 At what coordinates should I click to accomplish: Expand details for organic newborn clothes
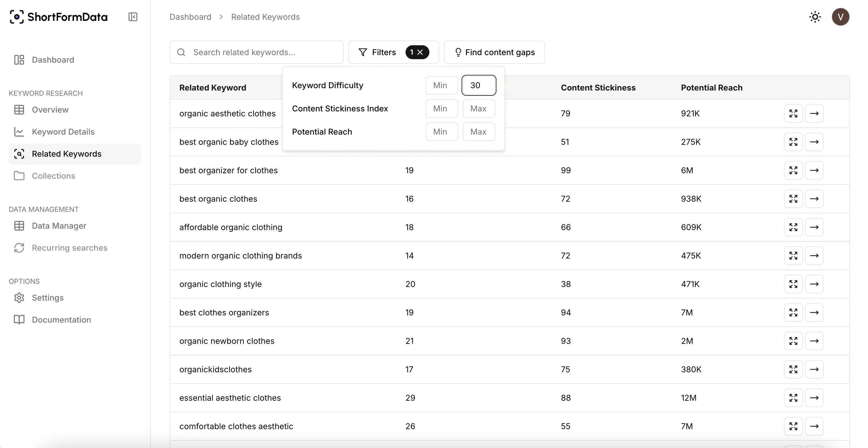tap(793, 341)
